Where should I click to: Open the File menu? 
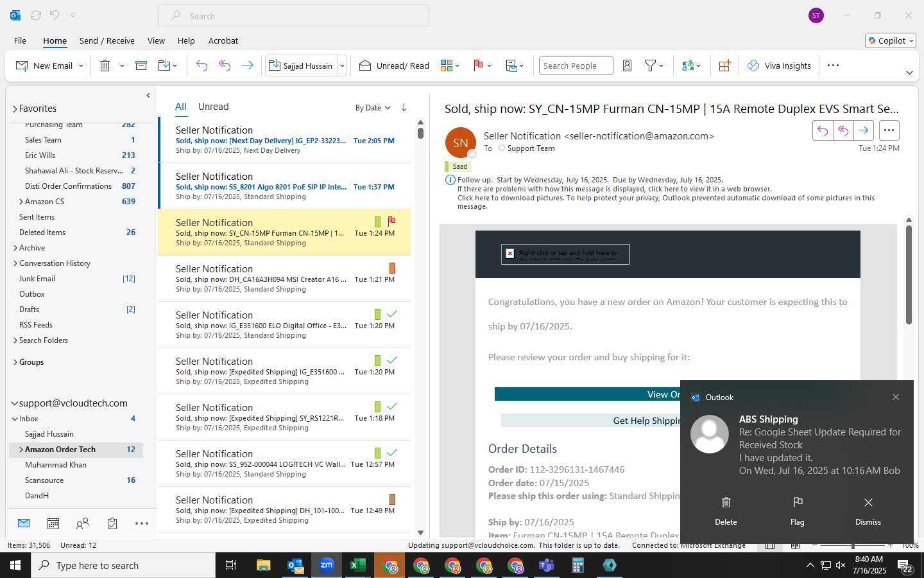20,40
